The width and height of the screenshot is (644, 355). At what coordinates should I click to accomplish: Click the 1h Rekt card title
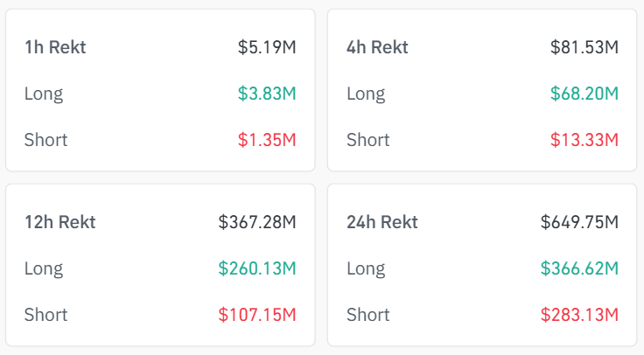click(x=55, y=47)
